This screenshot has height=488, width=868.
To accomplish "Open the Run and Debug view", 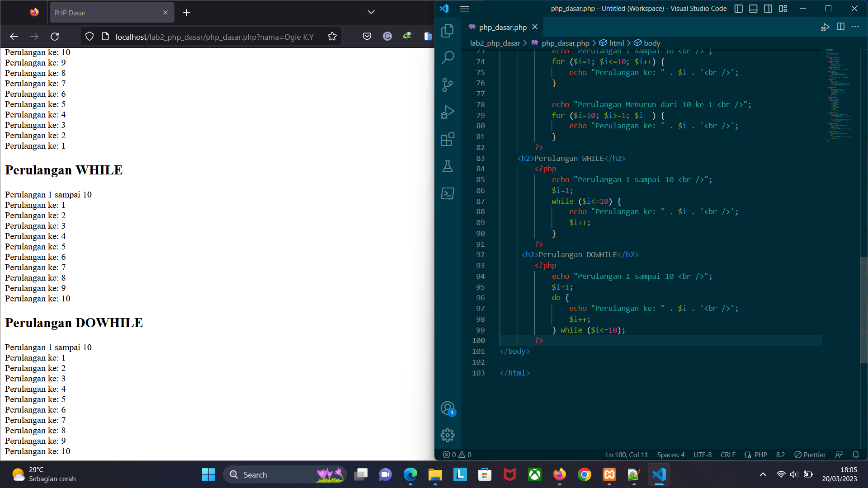I will pyautogui.click(x=447, y=112).
